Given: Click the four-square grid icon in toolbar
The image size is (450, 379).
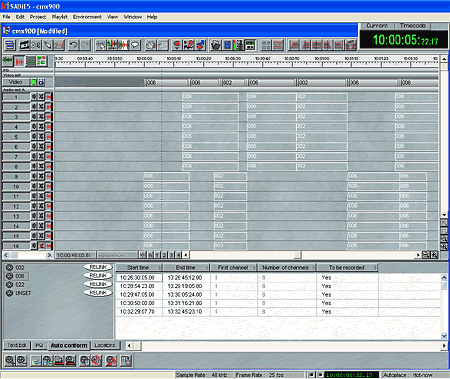Looking at the screenshot, I should pos(266,45).
